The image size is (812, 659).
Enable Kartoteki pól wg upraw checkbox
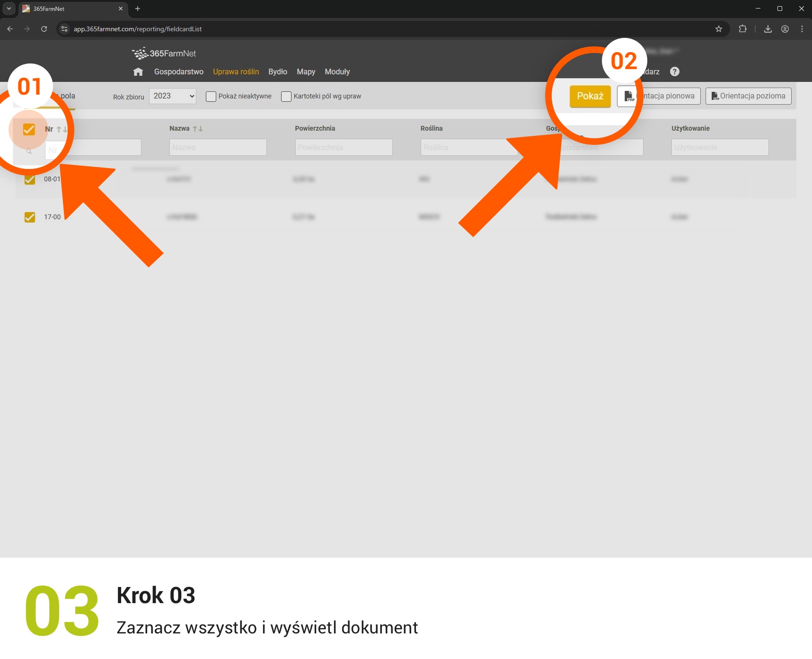[x=286, y=97]
